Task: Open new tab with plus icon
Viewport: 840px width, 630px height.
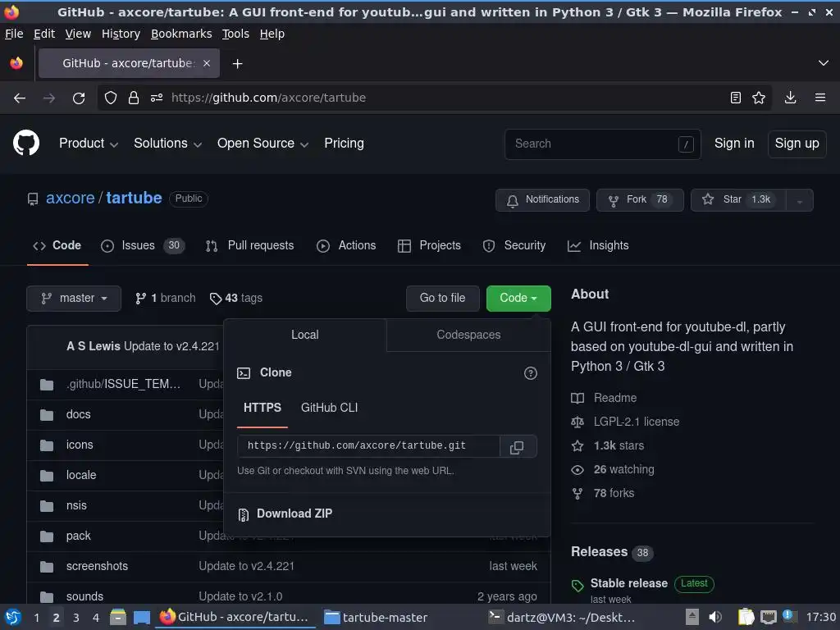Action: tap(237, 64)
